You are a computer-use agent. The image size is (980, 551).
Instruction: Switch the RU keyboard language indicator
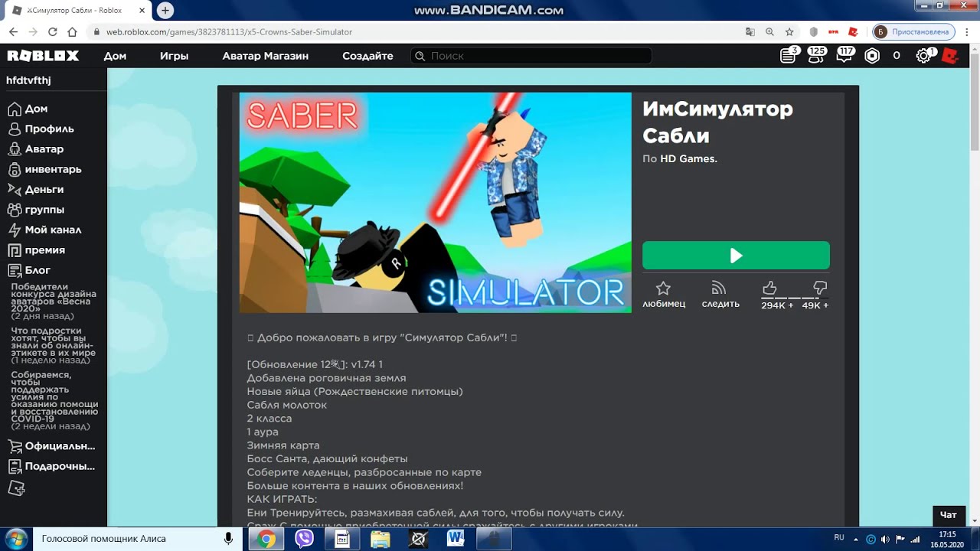tap(839, 539)
